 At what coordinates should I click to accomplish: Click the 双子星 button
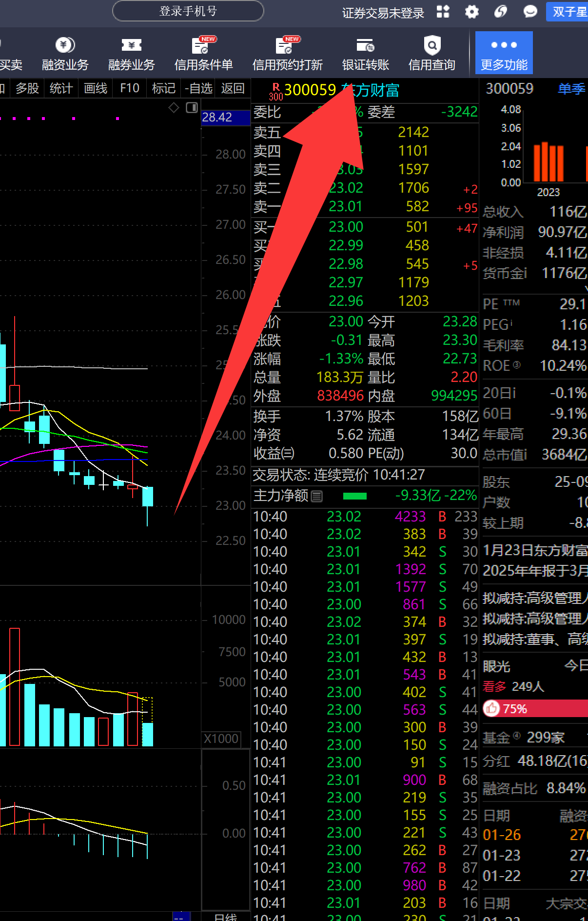(567, 11)
